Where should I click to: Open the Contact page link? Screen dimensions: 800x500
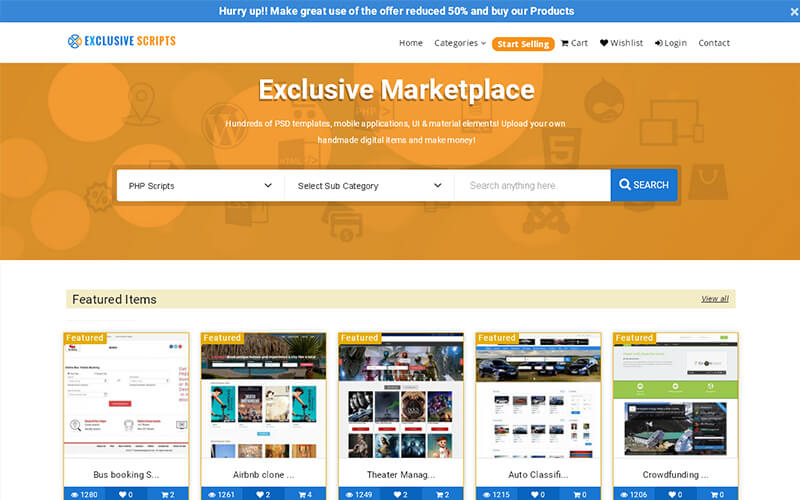tap(714, 43)
